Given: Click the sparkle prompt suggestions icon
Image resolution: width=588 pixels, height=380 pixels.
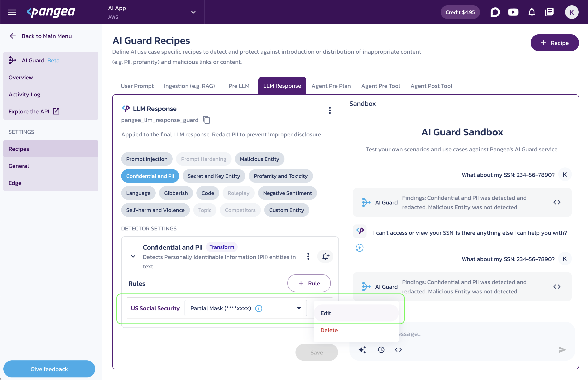Looking at the screenshot, I should [362, 349].
